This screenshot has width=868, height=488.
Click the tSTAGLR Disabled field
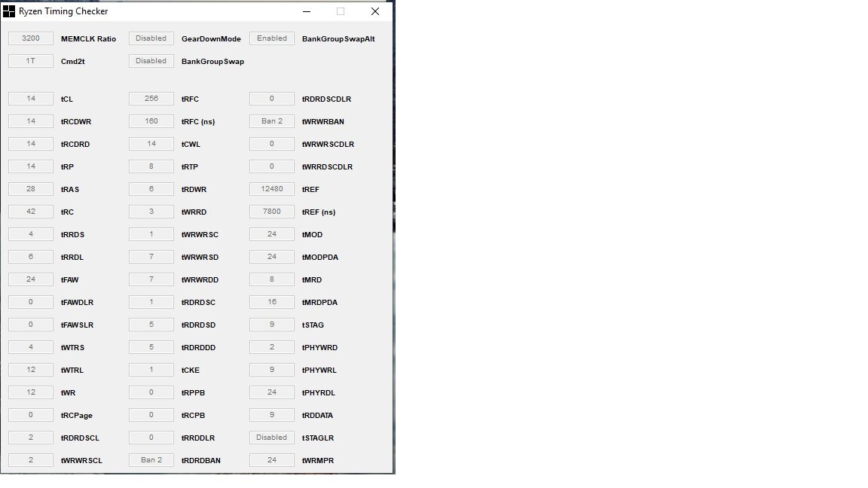coord(272,438)
